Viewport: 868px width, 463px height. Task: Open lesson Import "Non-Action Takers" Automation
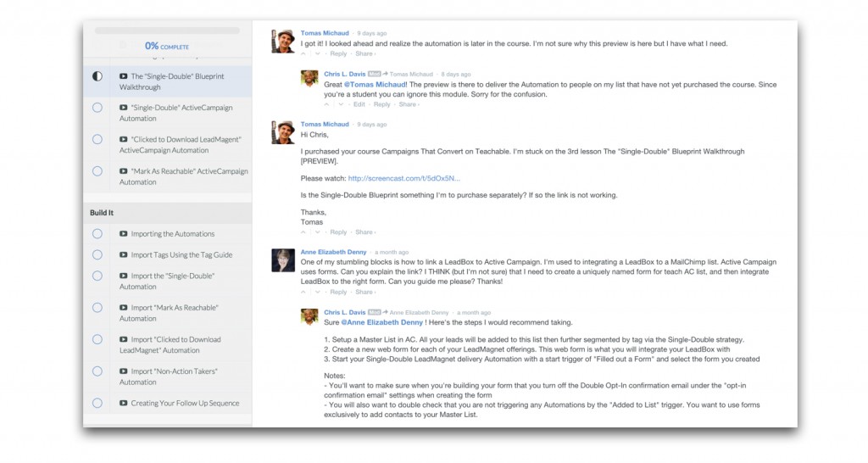point(168,377)
